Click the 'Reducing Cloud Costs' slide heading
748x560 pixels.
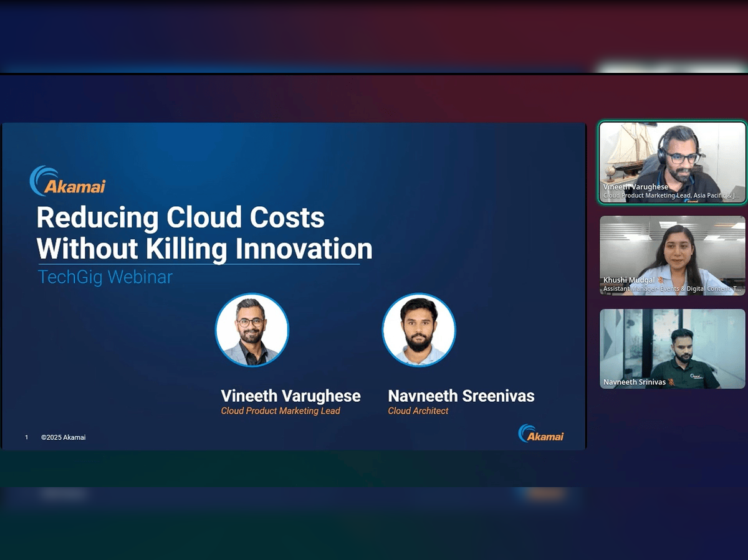(x=181, y=218)
